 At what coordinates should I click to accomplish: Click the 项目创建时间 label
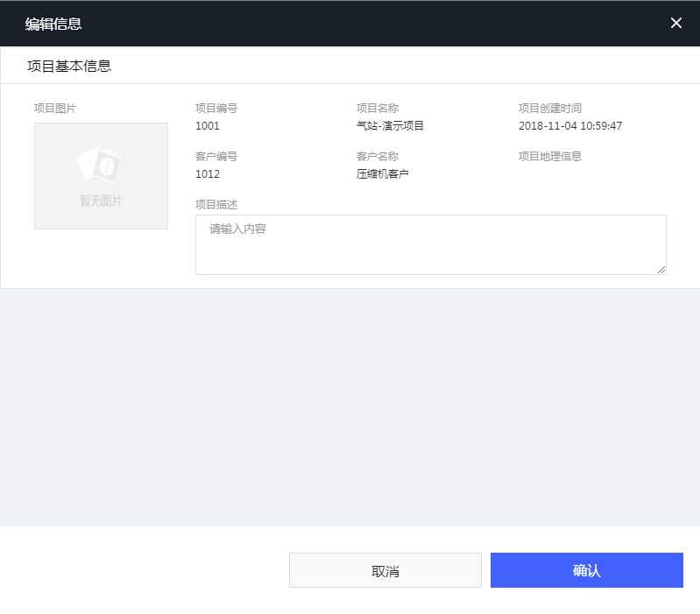click(549, 108)
